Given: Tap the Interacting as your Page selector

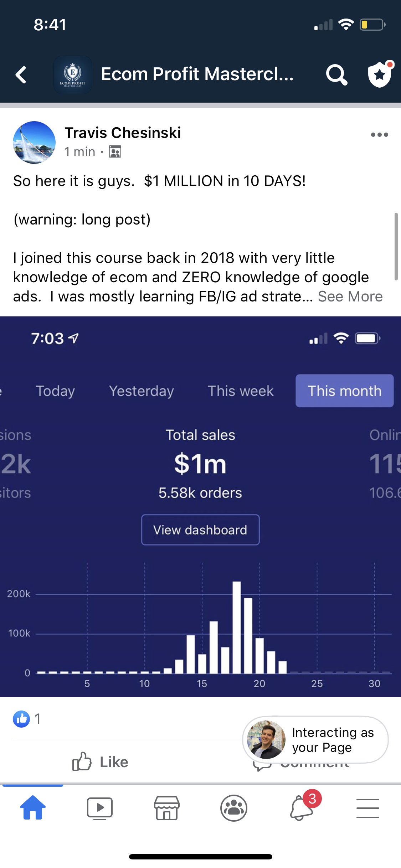Looking at the screenshot, I should coord(315,740).
